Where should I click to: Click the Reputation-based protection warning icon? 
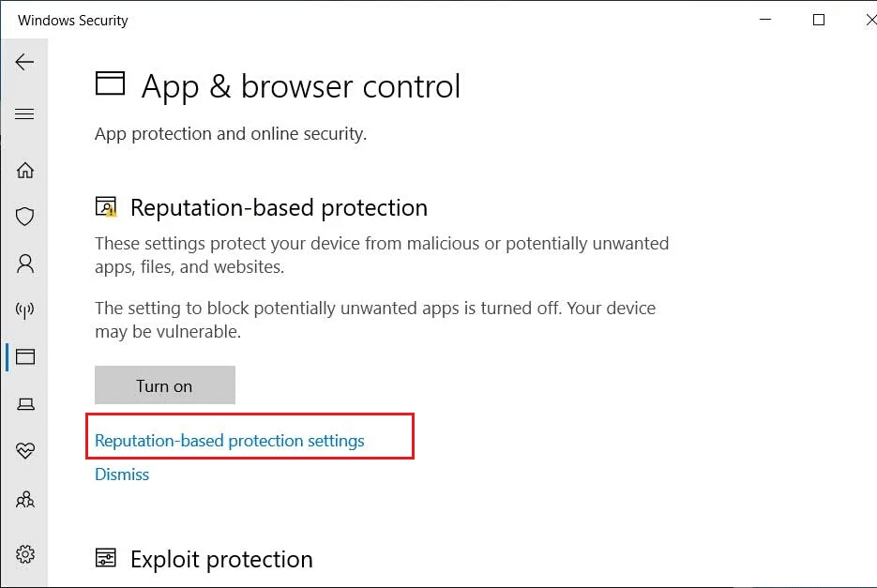click(x=106, y=207)
